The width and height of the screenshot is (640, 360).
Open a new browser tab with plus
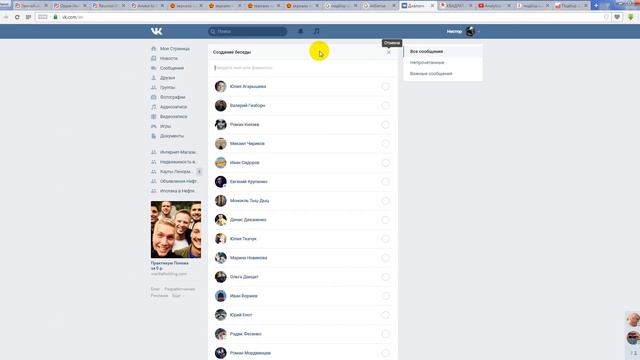596,6
